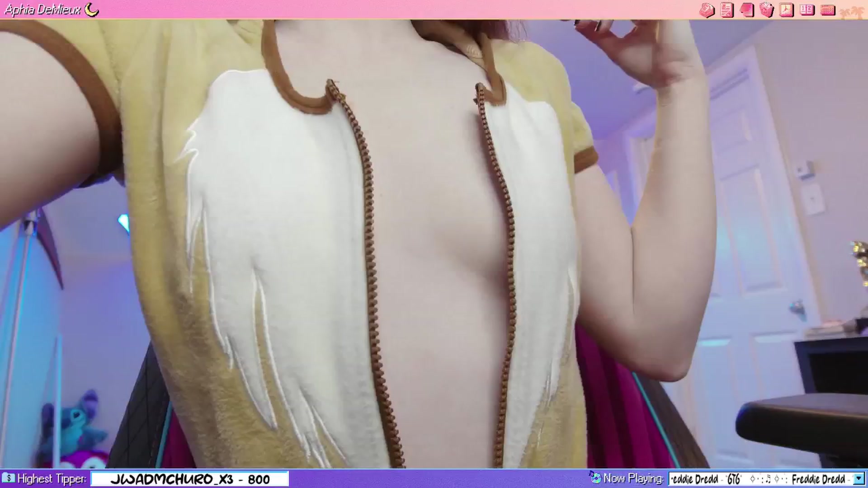Click the 'Now Playing:' label
868x488 pixels.
pyautogui.click(x=634, y=479)
